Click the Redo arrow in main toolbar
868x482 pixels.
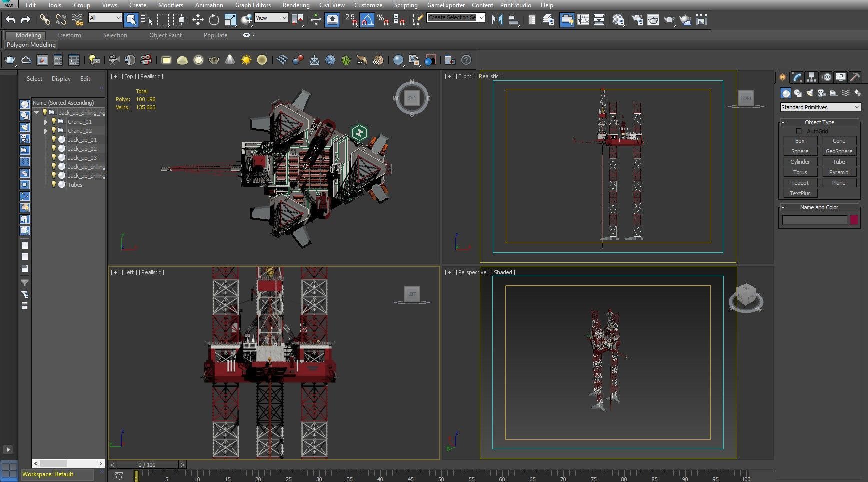pos(26,20)
